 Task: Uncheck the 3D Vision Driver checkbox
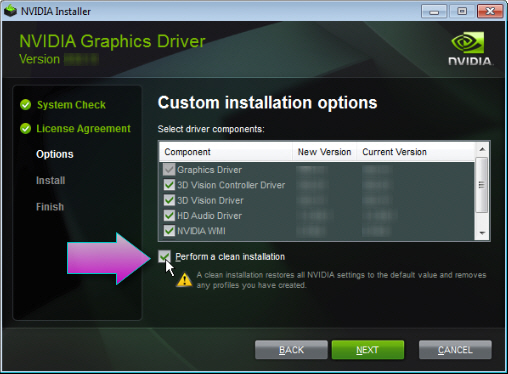coord(169,200)
